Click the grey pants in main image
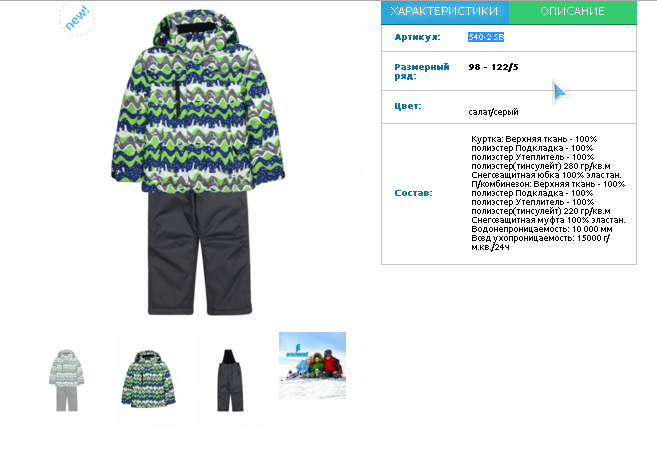Viewport: 657px width, 465px height. point(200,253)
